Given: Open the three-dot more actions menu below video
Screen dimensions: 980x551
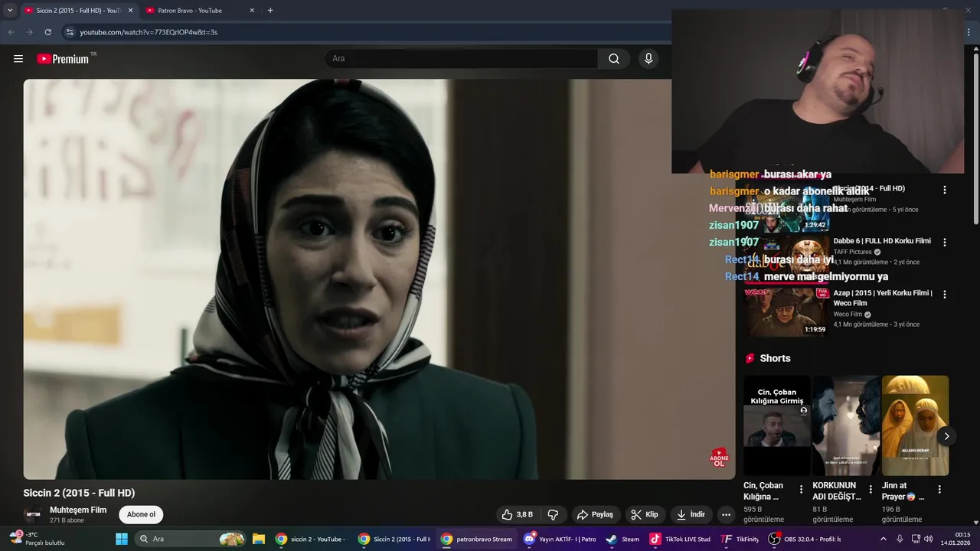Looking at the screenshot, I should pyautogui.click(x=727, y=515).
